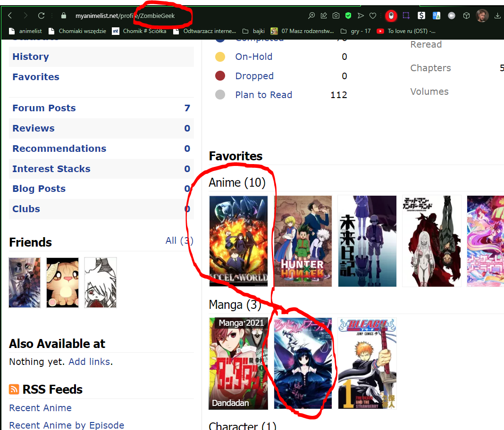Open the Forum Posts link
The image size is (504, 430).
click(44, 108)
